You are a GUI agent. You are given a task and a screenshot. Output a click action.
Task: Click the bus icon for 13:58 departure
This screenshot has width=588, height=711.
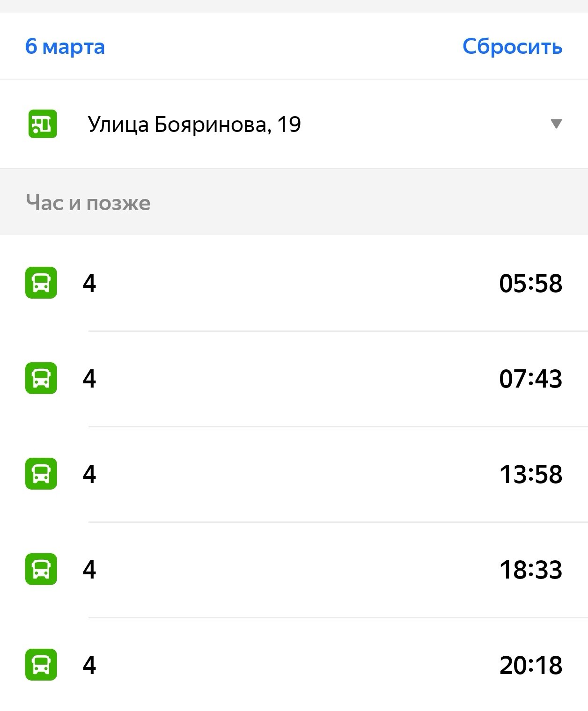(41, 474)
